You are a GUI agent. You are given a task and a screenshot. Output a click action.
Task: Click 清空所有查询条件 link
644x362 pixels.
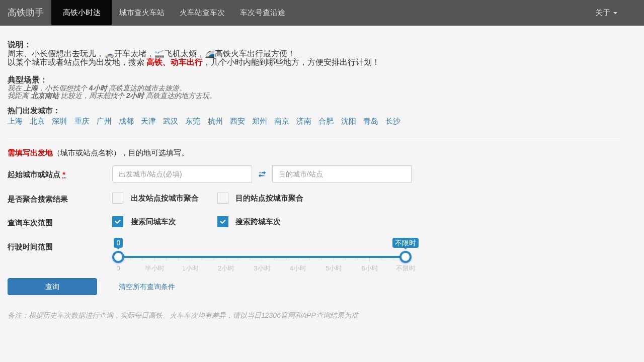pyautogui.click(x=147, y=287)
